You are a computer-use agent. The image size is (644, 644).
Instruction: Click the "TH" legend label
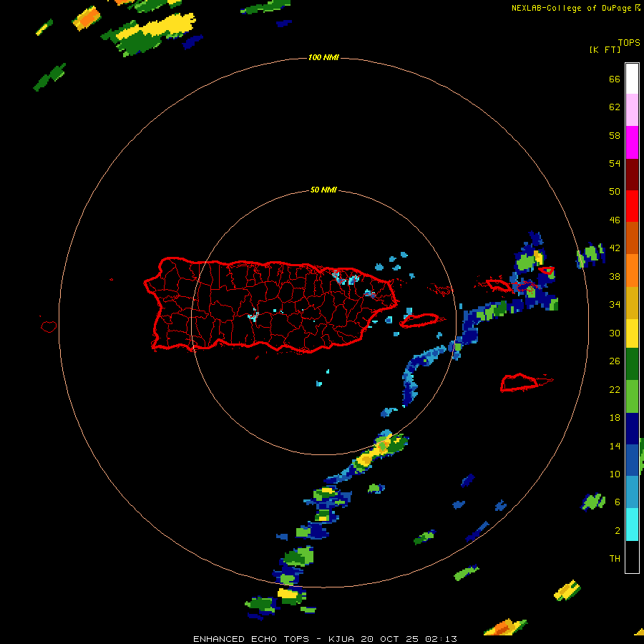(x=615, y=558)
